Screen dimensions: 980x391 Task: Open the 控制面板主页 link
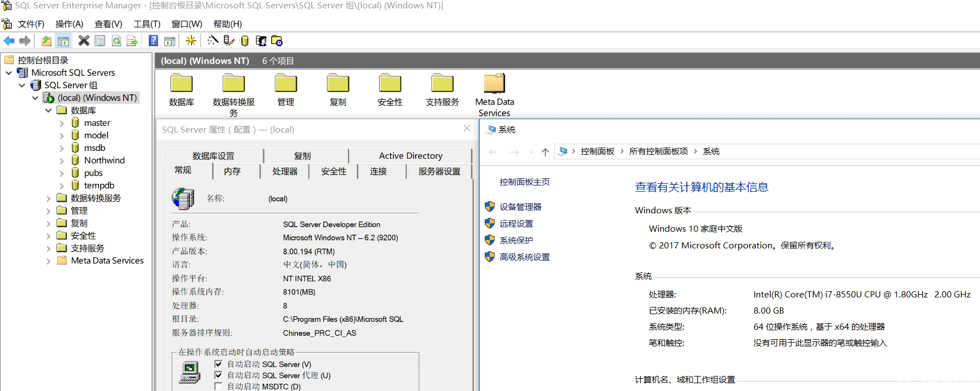pyautogui.click(x=525, y=182)
